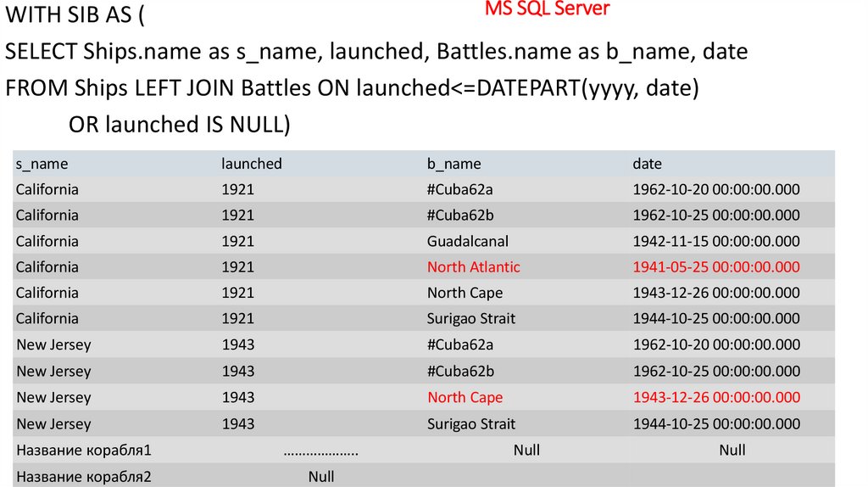Click 'Null' in the Название корабля2 row
Viewport: 868px width, 487px height.
click(x=320, y=477)
